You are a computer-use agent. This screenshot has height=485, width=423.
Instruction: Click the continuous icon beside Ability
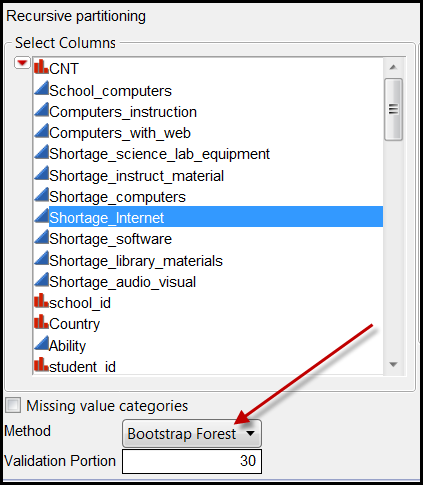click(x=41, y=343)
